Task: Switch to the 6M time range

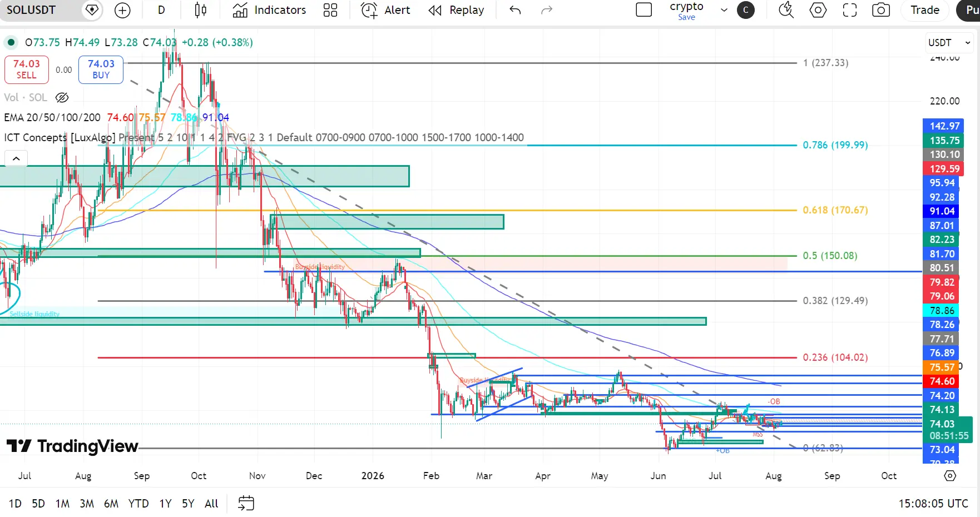Action: coord(111,504)
